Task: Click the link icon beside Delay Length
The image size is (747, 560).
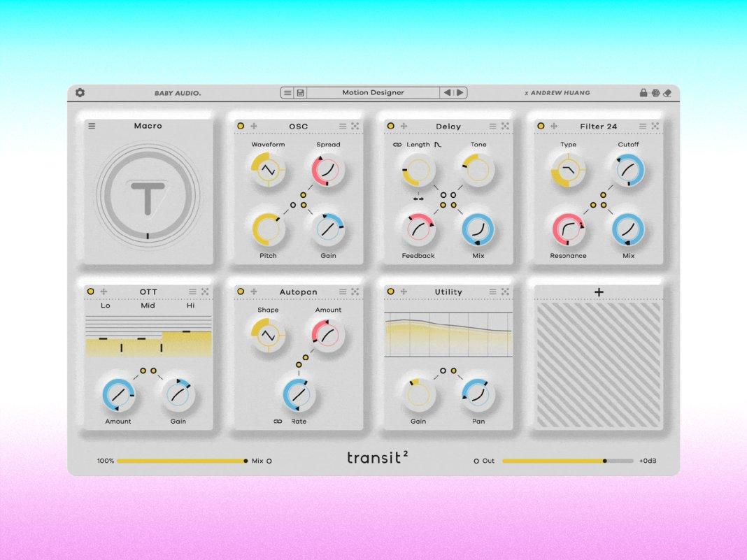Action: [x=397, y=145]
